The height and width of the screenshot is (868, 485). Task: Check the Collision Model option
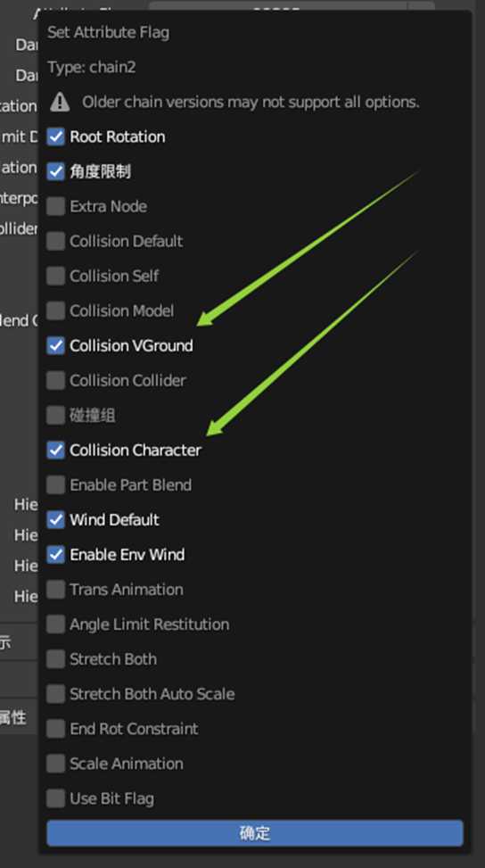(56, 310)
